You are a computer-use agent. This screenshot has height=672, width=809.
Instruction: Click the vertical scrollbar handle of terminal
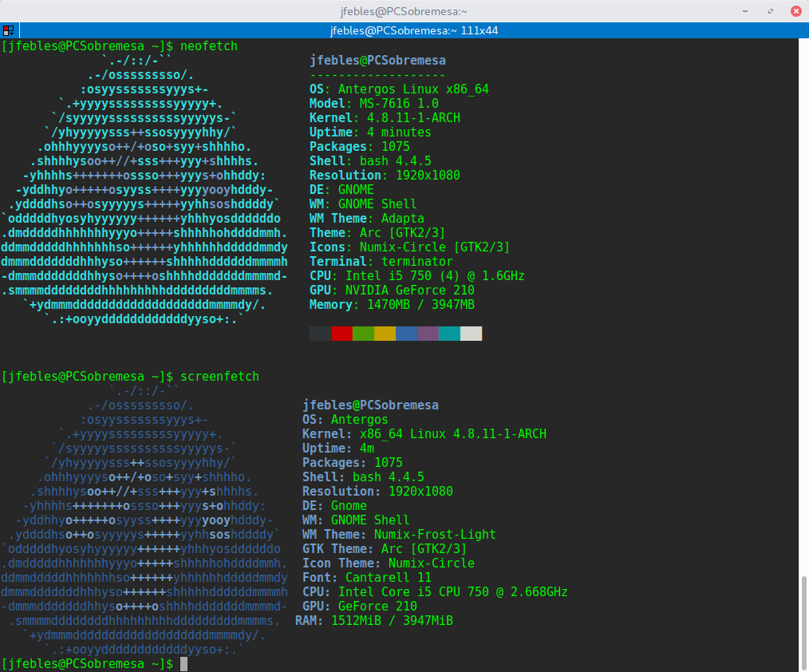(x=804, y=623)
